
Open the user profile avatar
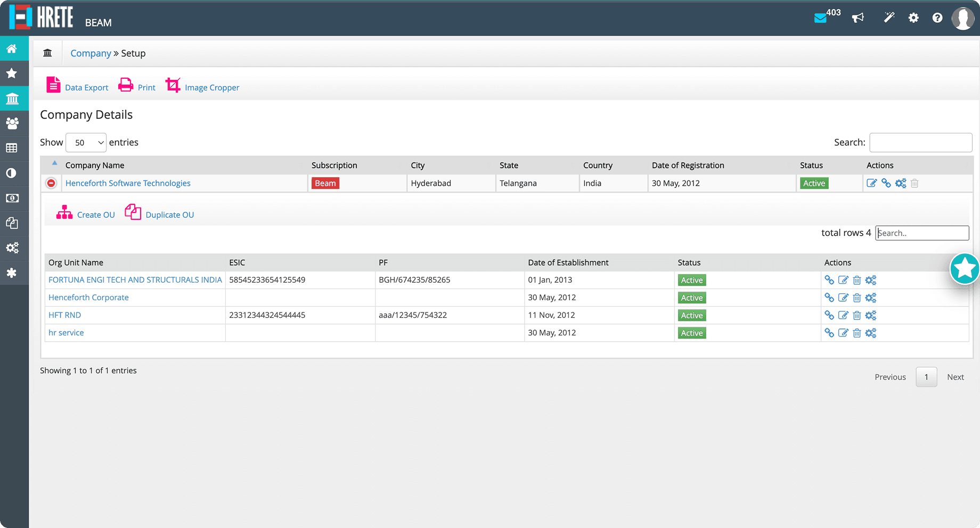click(x=963, y=18)
